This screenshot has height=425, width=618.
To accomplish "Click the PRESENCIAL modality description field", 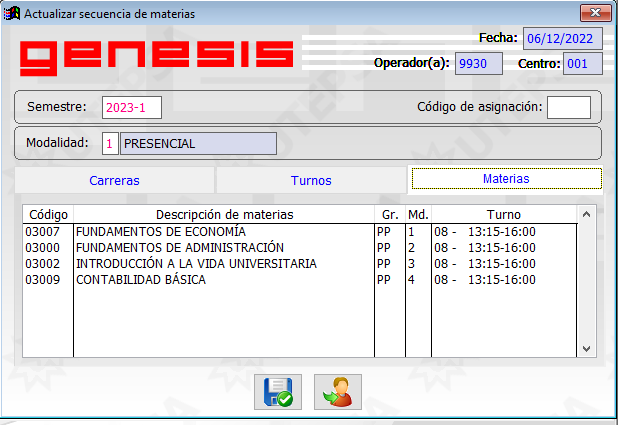I will click(198, 144).
